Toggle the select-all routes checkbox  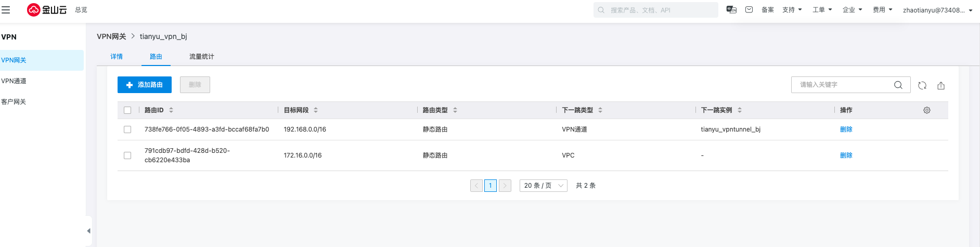point(127,110)
